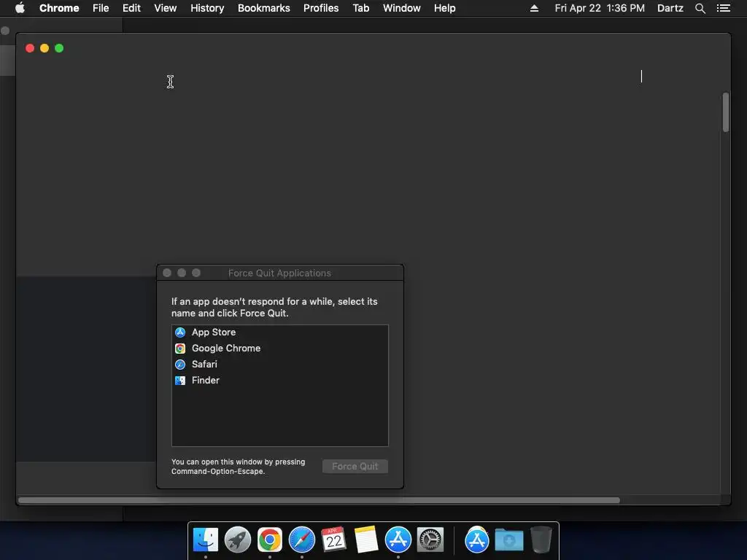Minimize the Chrome window with yellow button

pyautogui.click(x=44, y=48)
